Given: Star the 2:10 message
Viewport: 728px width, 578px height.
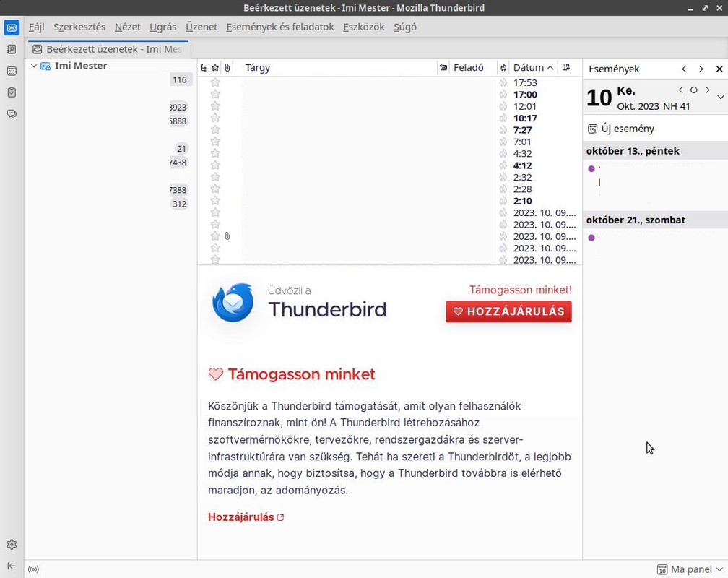Looking at the screenshot, I should pyautogui.click(x=215, y=201).
